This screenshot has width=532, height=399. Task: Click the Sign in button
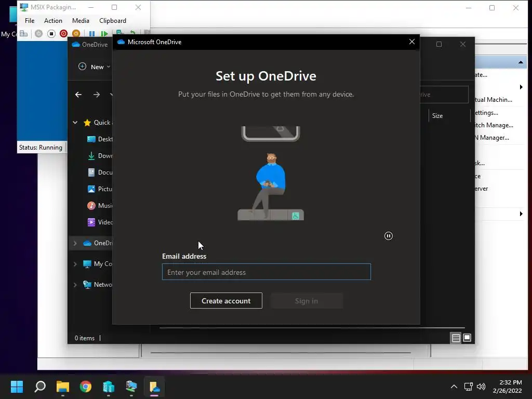click(x=307, y=301)
